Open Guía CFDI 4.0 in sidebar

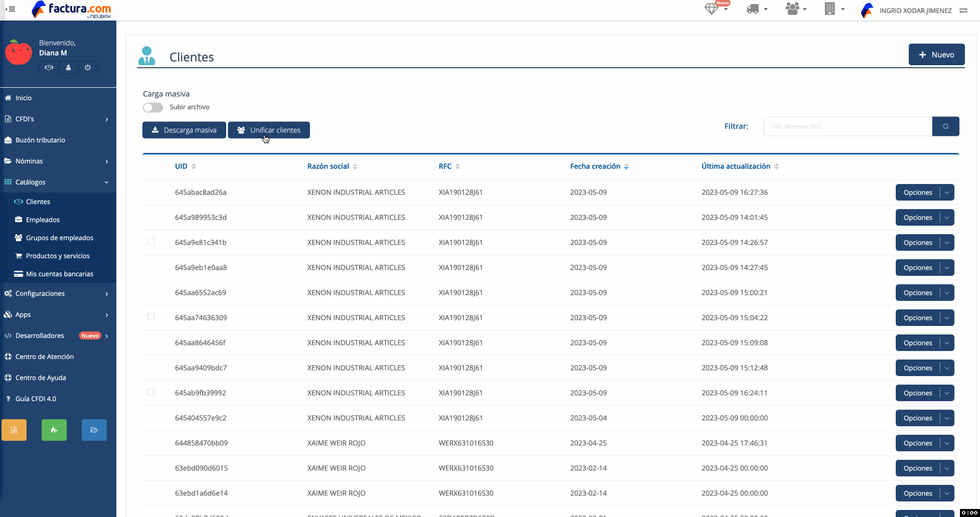point(35,399)
